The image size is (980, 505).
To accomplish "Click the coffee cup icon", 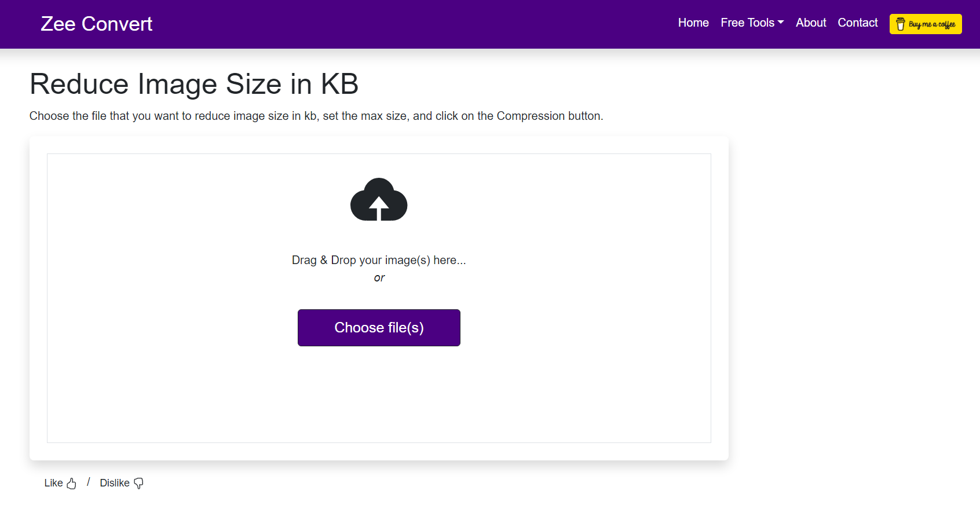I will (x=900, y=24).
